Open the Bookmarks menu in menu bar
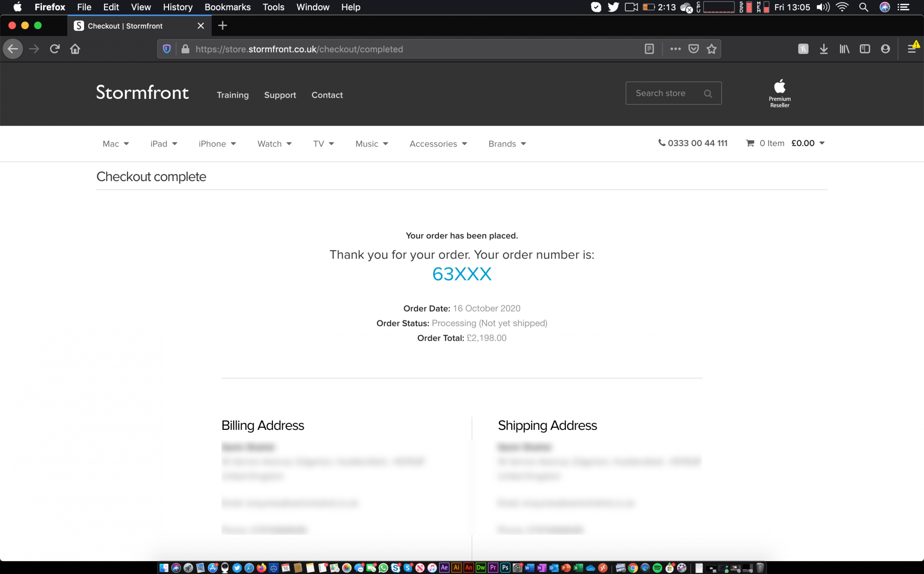Screen dimensions: 924x574 (x=227, y=7)
